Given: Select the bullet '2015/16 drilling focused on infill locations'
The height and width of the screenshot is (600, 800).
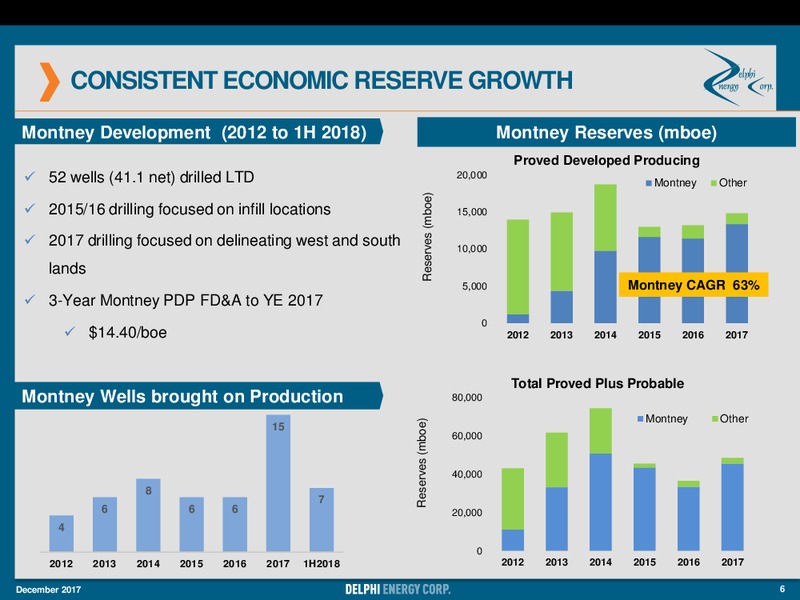Looking at the screenshot, I should coord(189,209).
